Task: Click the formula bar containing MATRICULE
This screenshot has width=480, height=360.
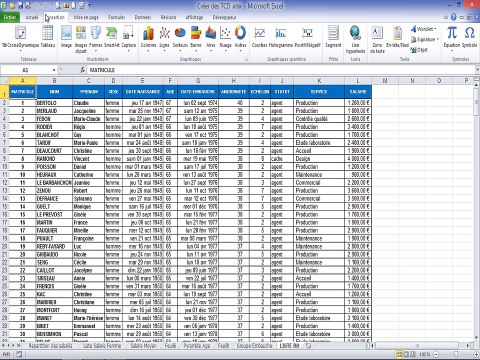Action: pyautogui.click(x=281, y=70)
